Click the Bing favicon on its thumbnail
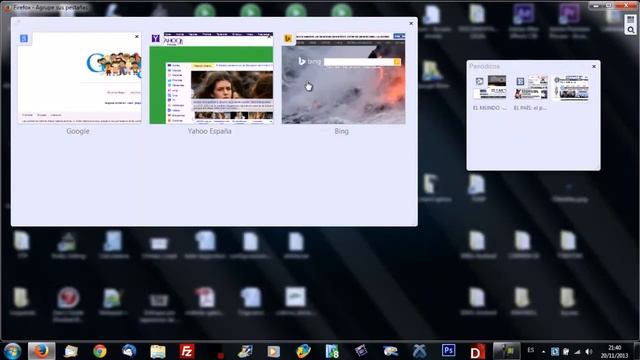Image resolution: width=640 pixels, height=360 pixels. click(x=288, y=38)
